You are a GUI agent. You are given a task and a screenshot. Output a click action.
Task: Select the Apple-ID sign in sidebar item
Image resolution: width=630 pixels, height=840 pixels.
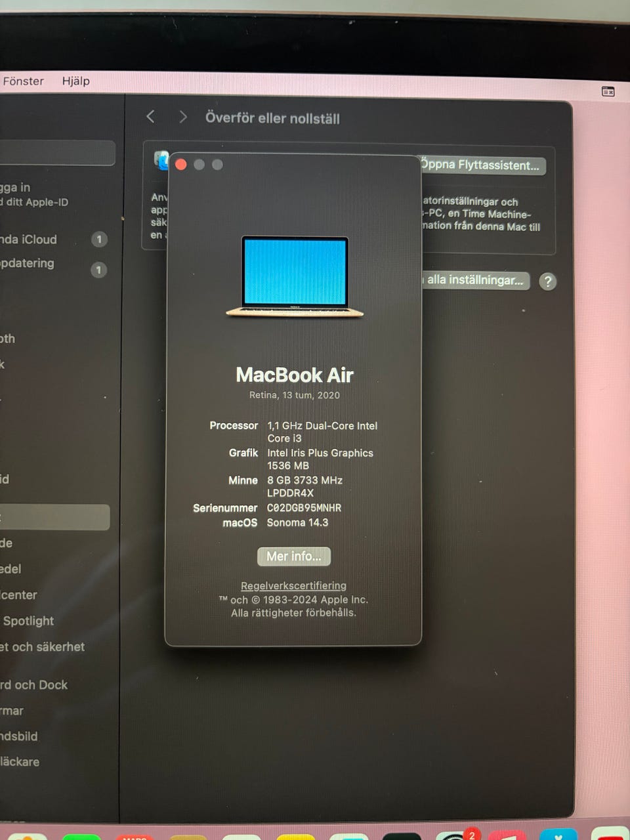pos(33,194)
